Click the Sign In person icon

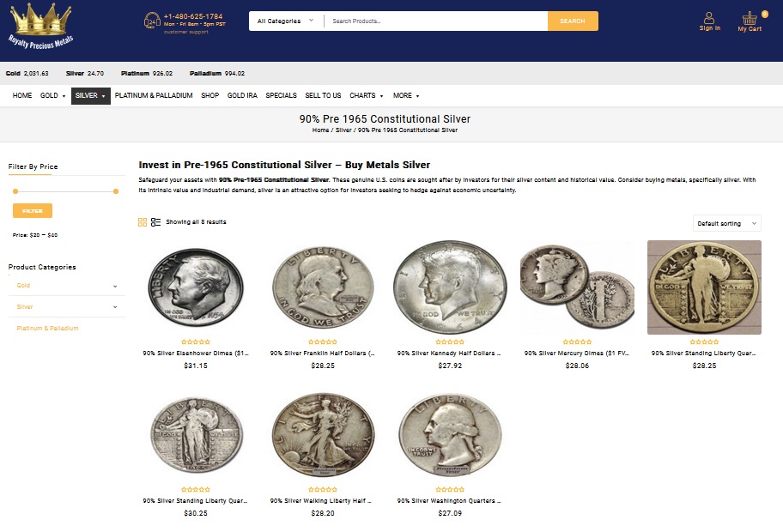pos(709,19)
